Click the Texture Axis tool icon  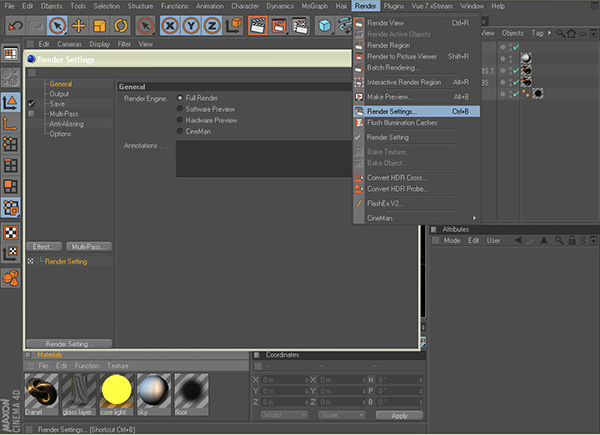(x=11, y=253)
